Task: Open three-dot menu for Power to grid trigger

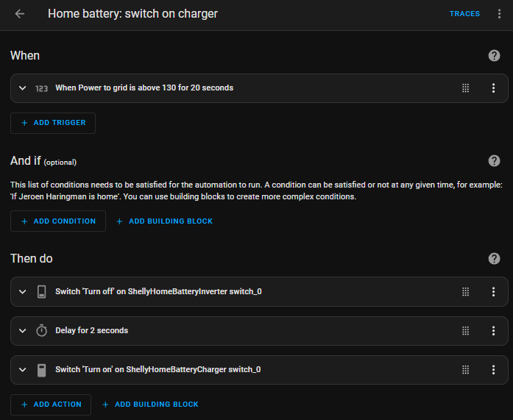Action: [x=493, y=88]
